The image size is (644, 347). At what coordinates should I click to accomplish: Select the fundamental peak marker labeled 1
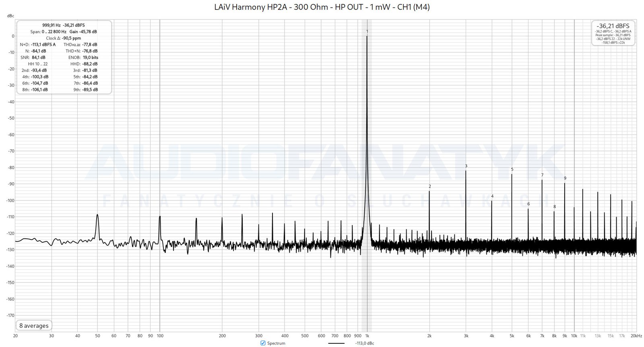[x=367, y=31]
